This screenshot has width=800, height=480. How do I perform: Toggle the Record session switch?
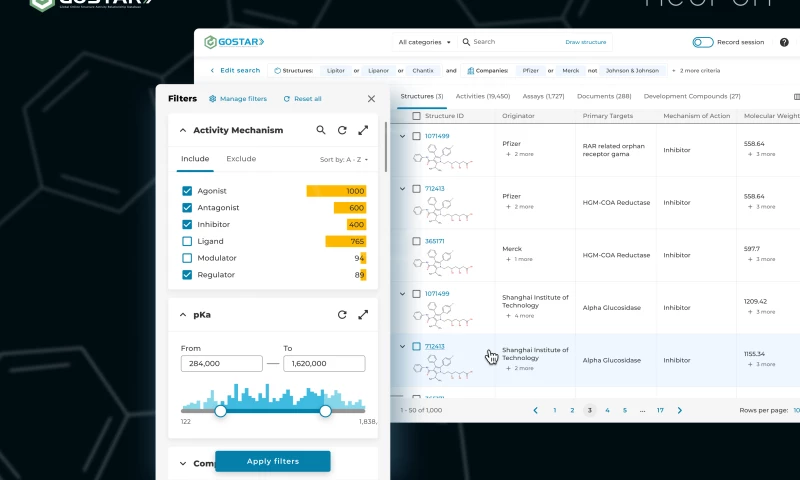click(703, 42)
